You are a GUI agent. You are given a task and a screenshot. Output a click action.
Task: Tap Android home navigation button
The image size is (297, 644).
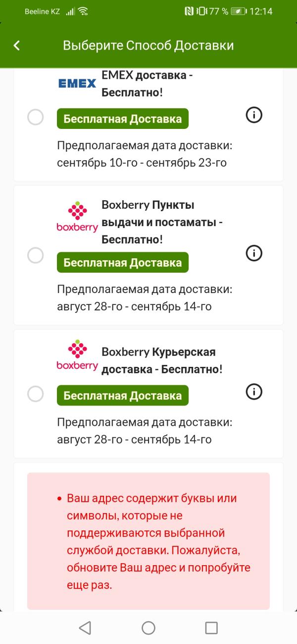pos(148,628)
